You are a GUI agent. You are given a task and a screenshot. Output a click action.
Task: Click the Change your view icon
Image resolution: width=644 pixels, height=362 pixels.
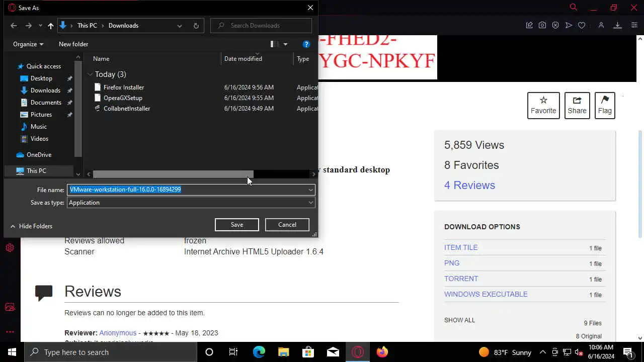pyautogui.click(x=275, y=44)
